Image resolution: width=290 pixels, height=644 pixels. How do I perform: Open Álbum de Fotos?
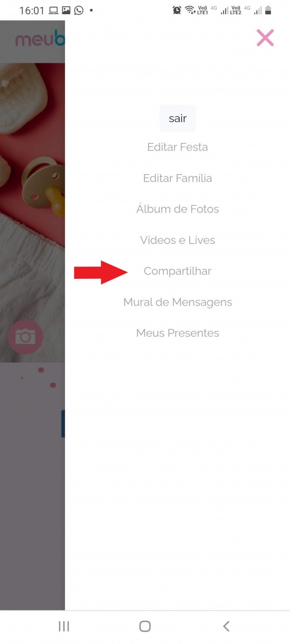178,209
